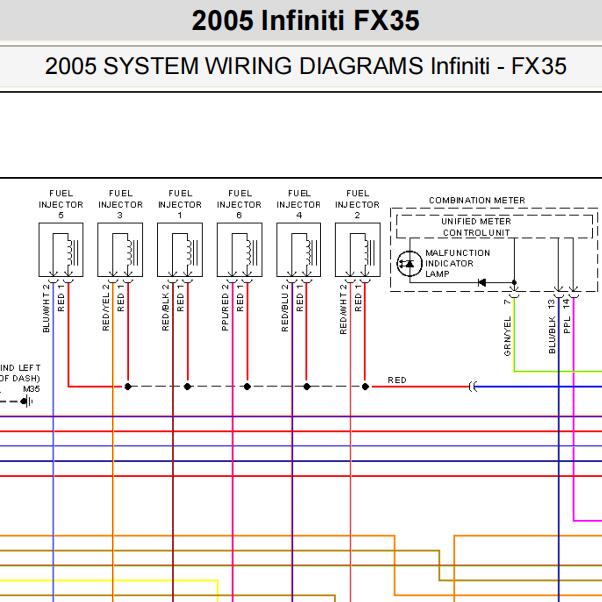Click the "MALFUNCTION INDICATOR LAMP" text

458,263
